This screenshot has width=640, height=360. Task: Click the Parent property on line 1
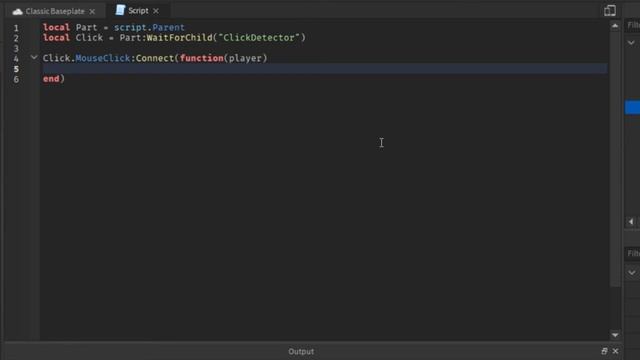click(x=169, y=27)
